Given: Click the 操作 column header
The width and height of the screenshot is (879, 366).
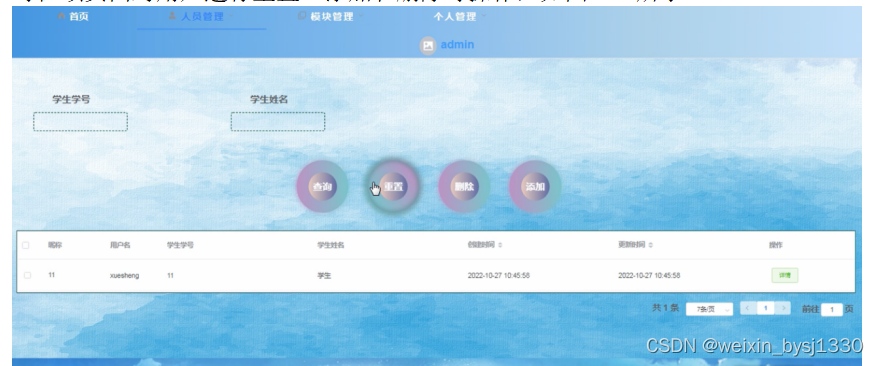Looking at the screenshot, I should tap(776, 245).
